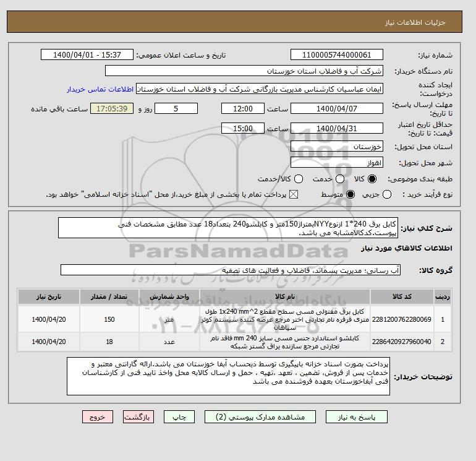Click the remaining days field showing 5

click(x=176, y=108)
